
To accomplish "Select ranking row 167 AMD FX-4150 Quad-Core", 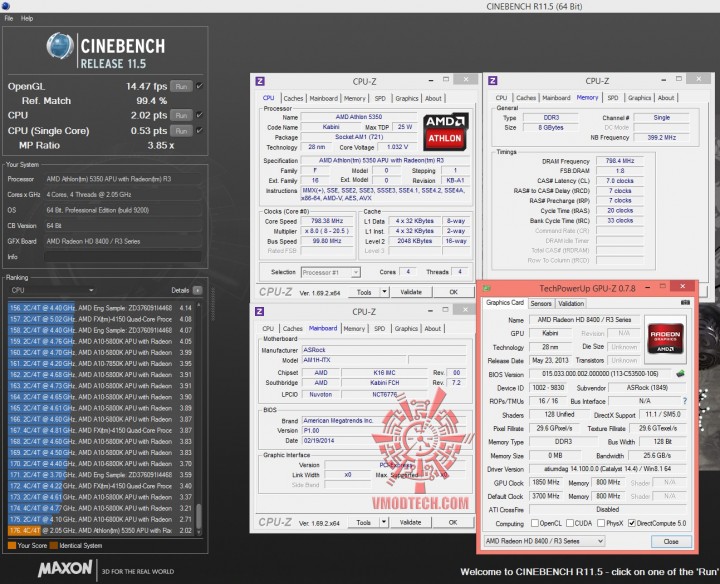I will (x=101, y=430).
